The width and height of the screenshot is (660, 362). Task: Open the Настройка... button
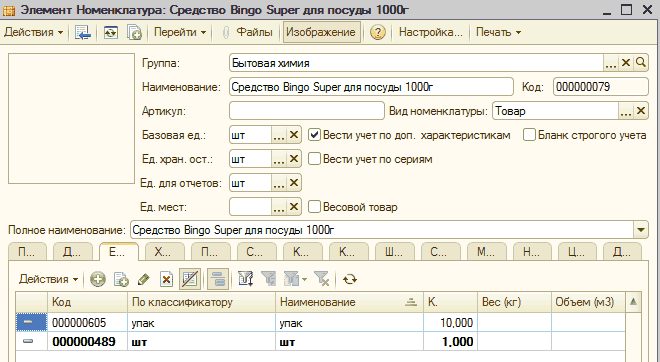(430, 32)
